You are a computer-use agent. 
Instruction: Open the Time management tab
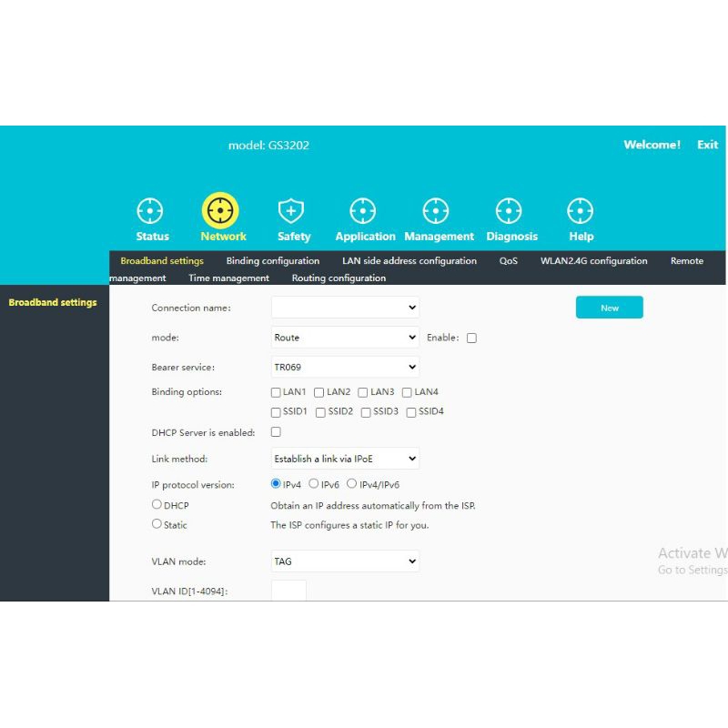pos(228,278)
